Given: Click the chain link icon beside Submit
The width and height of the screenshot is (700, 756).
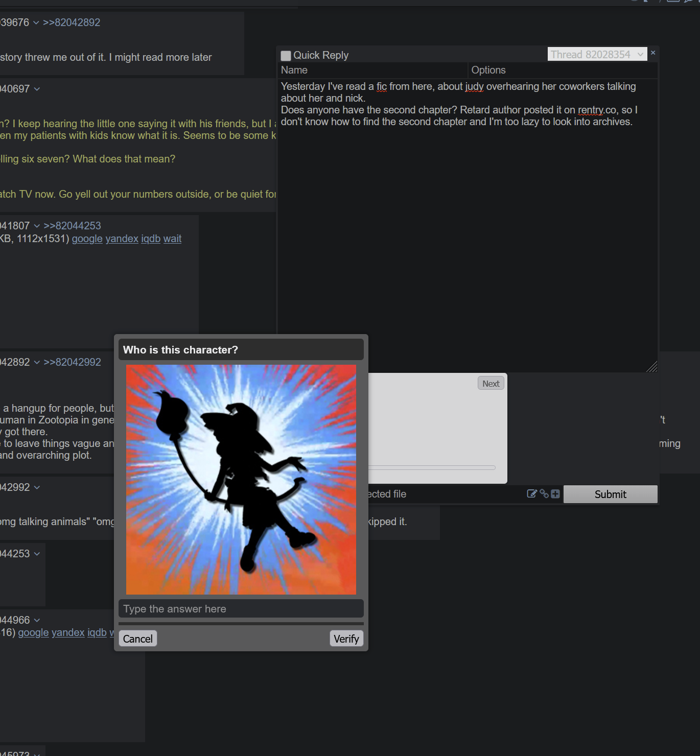Looking at the screenshot, I should (544, 493).
